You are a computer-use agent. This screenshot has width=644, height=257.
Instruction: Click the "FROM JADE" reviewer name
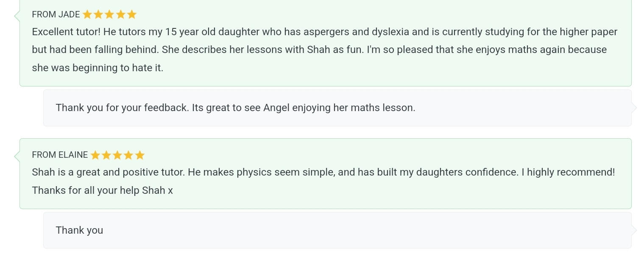56,15
